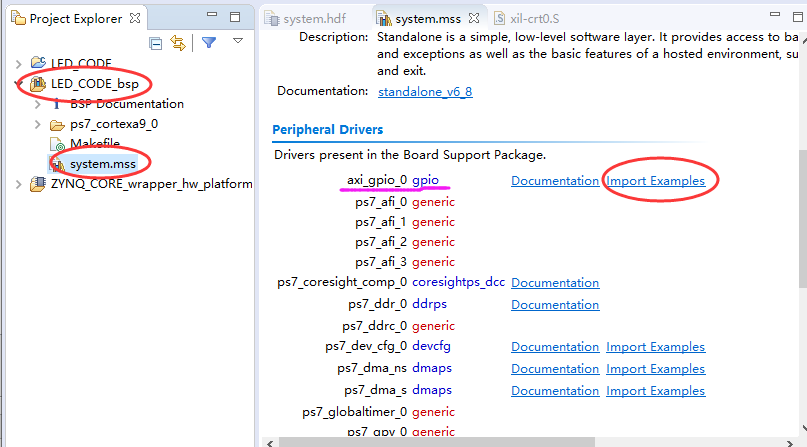
Task: Click the system.hdf tab file icon
Action: [271, 19]
